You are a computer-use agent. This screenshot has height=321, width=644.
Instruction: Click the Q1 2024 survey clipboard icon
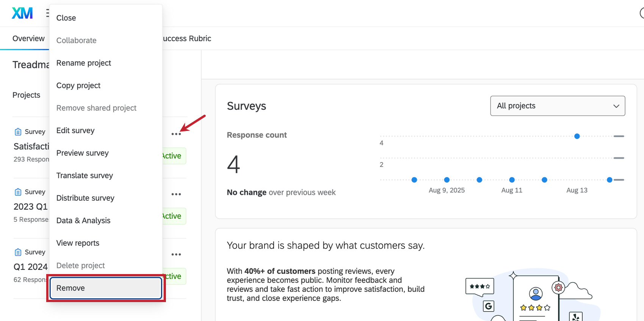[18, 252]
